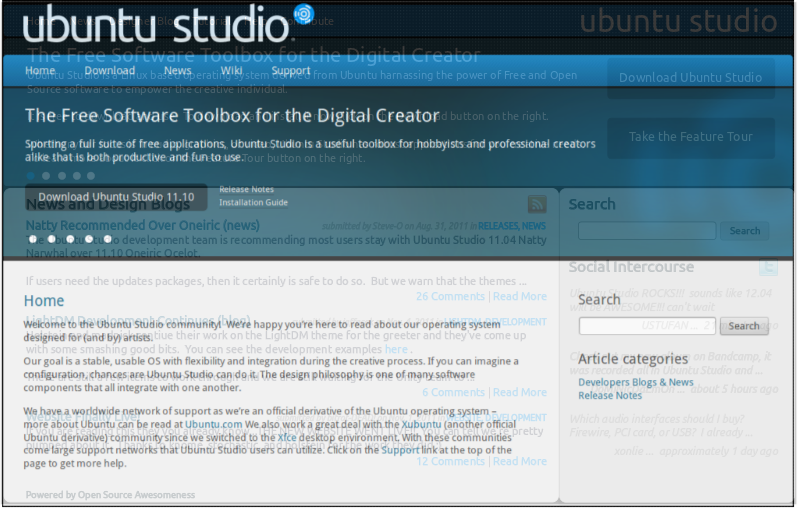Click the Search button above Article categories

744,326
